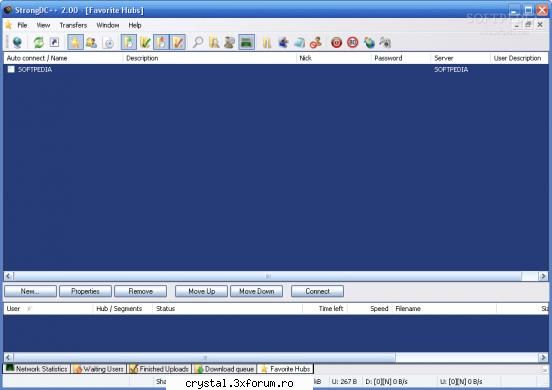This screenshot has height=390, width=552.
Task: Open ADL Search via the folder-magnifier toolbar icon
Action: [214, 43]
